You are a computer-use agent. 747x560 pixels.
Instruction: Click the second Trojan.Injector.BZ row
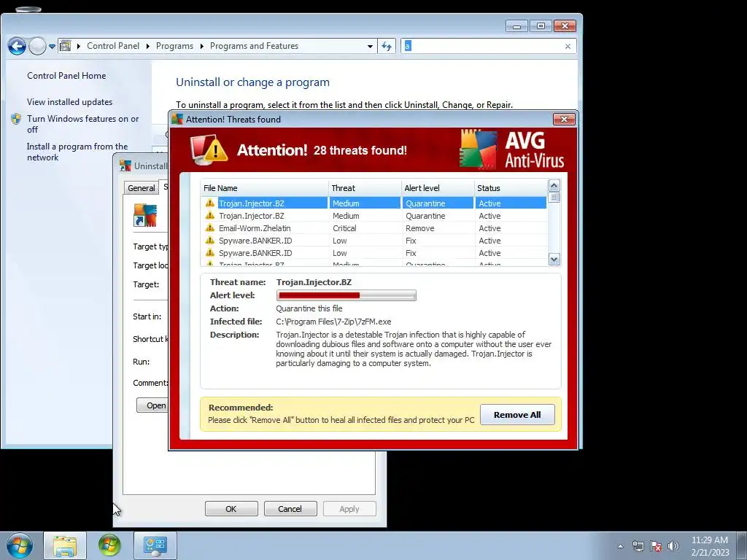pos(374,216)
